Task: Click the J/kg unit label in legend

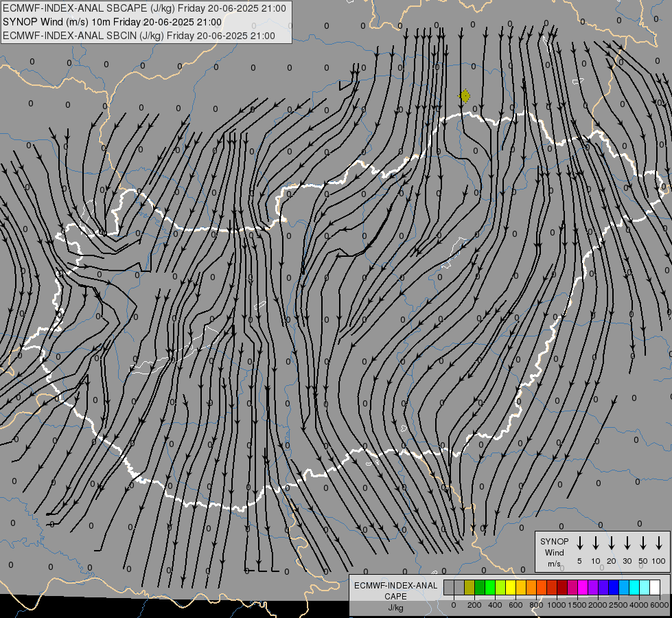Action: pyautogui.click(x=395, y=608)
